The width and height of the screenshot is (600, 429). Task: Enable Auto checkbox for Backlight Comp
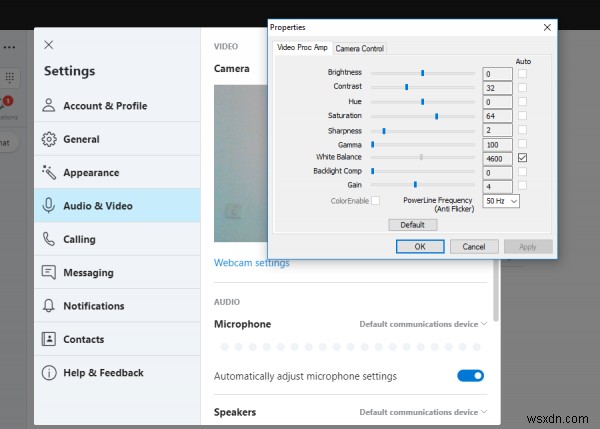pyautogui.click(x=522, y=172)
